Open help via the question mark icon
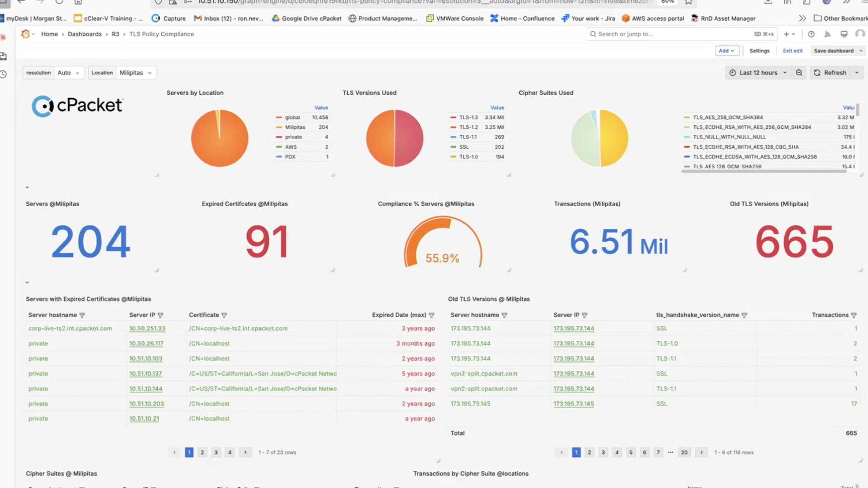 (x=811, y=34)
